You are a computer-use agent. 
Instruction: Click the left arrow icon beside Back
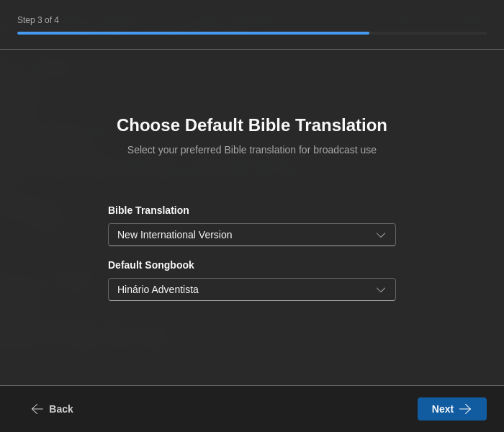tap(37, 409)
